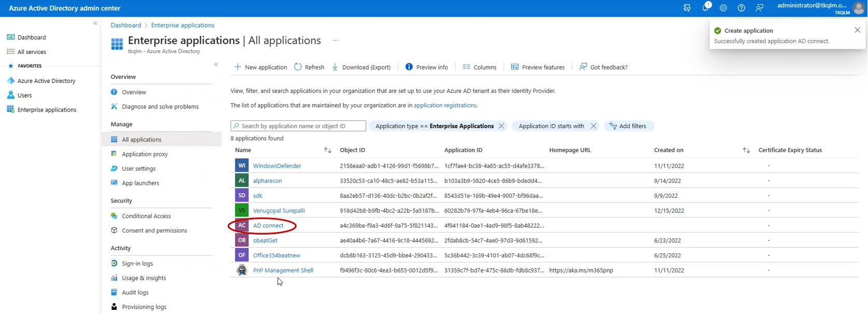
Task: Open Preview info
Action: 426,67
